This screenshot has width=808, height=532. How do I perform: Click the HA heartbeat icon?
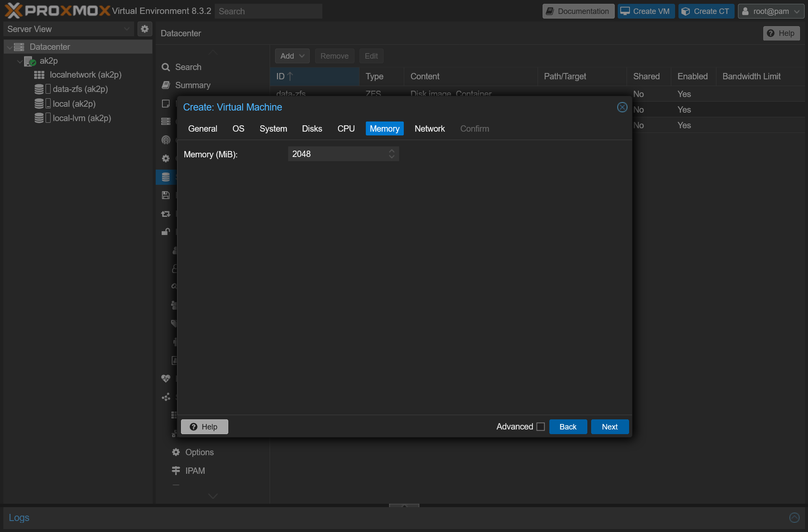point(166,378)
